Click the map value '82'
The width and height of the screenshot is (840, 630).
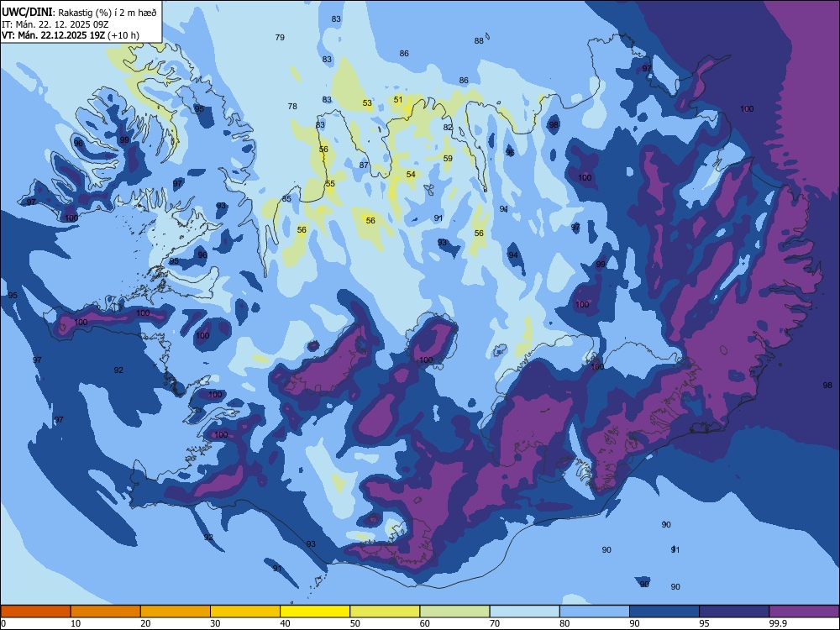point(448,128)
